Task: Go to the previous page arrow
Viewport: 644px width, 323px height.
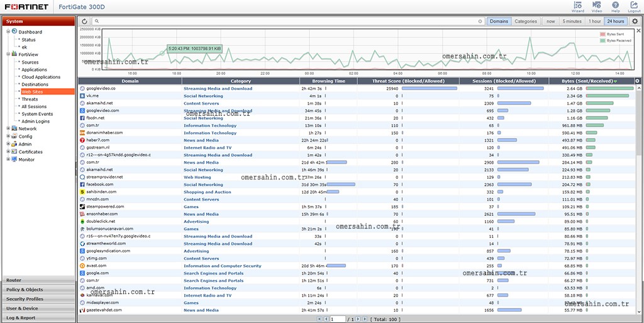Action: [x=326, y=319]
